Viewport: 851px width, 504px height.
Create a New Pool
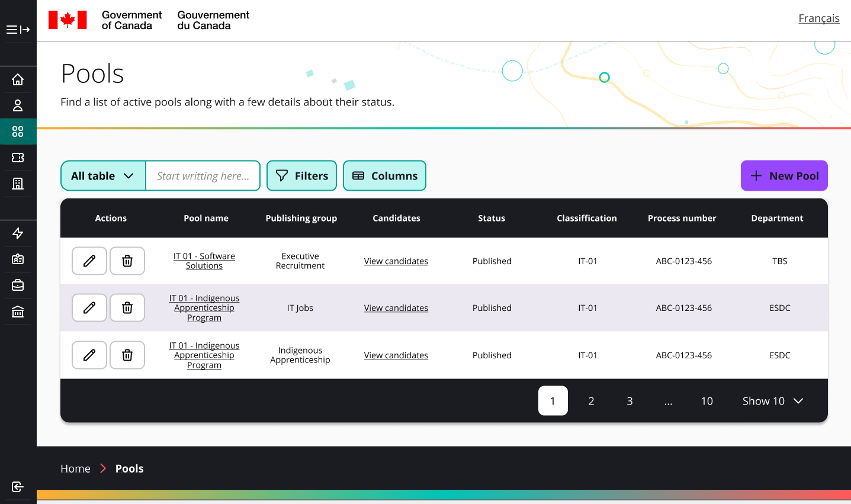(784, 175)
